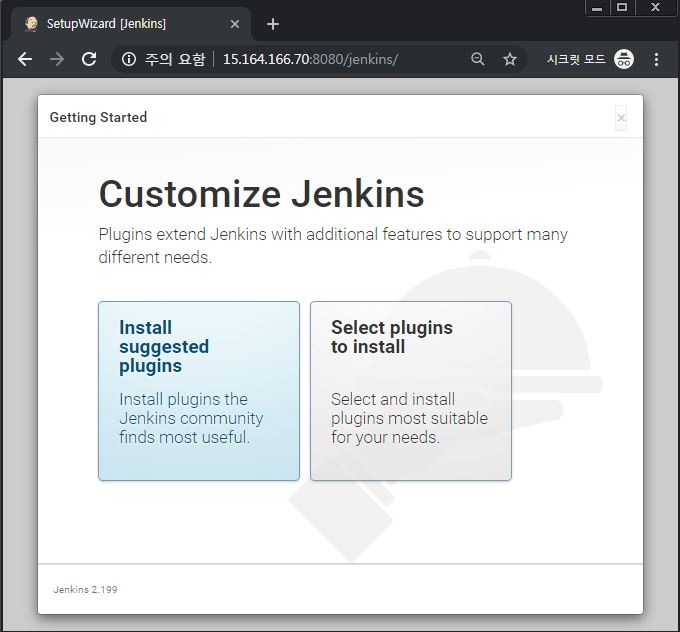
Task: Bookmark this page with star icon
Action: pos(510,59)
